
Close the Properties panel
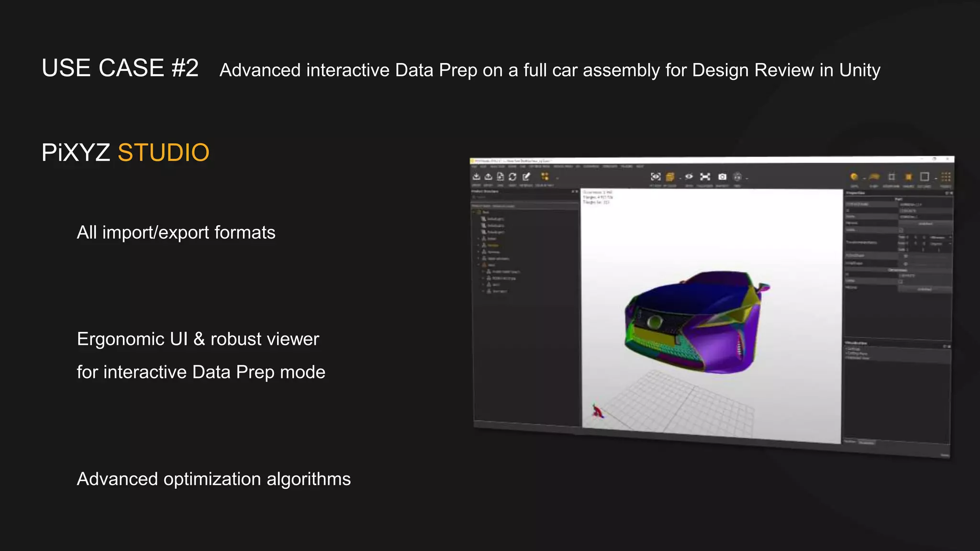[951, 193]
